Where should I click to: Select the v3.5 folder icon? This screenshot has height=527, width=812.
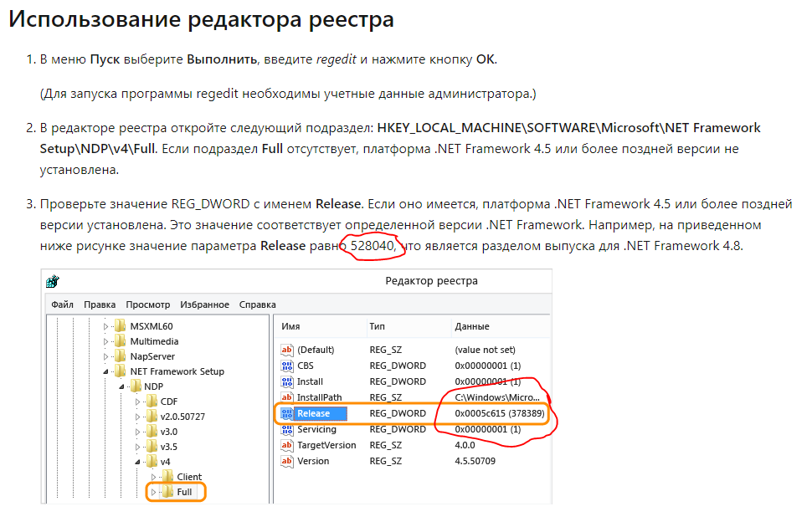[x=152, y=446]
